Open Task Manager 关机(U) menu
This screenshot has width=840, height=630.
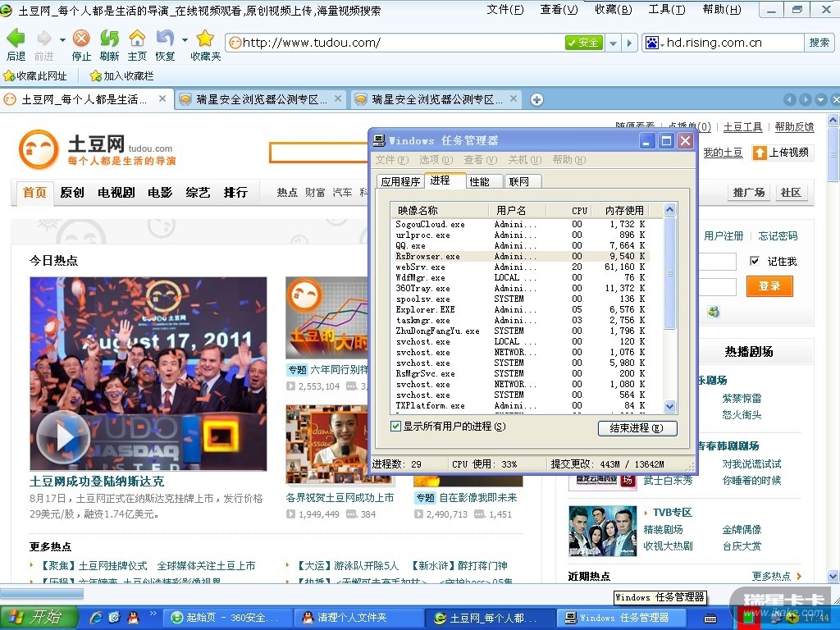(525, 160)
